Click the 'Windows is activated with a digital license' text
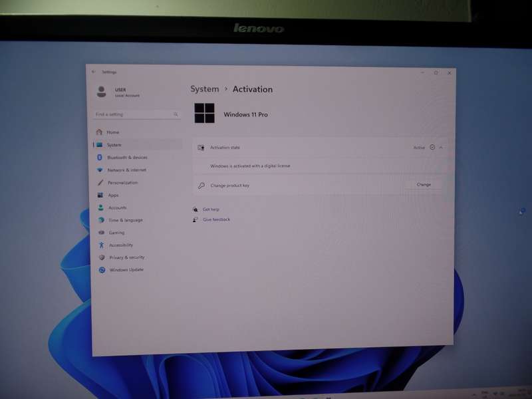This screenshot has height=399, width=532. pos(250,166)
